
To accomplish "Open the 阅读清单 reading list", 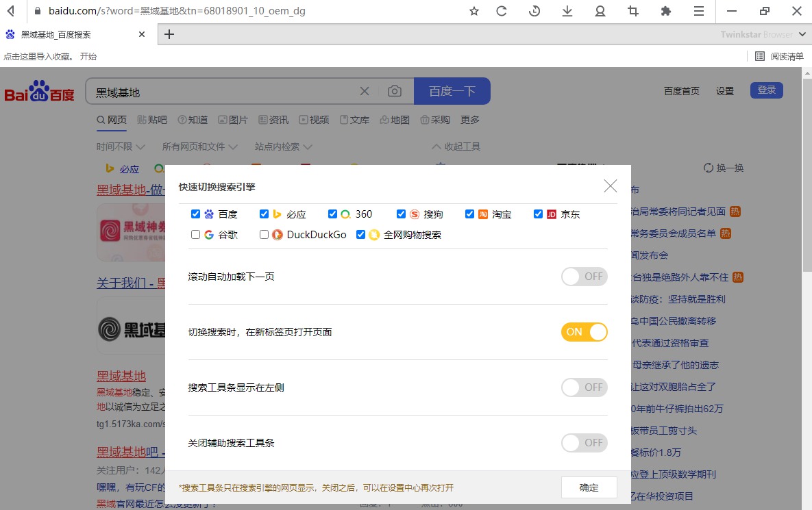I will pos(779,56).
